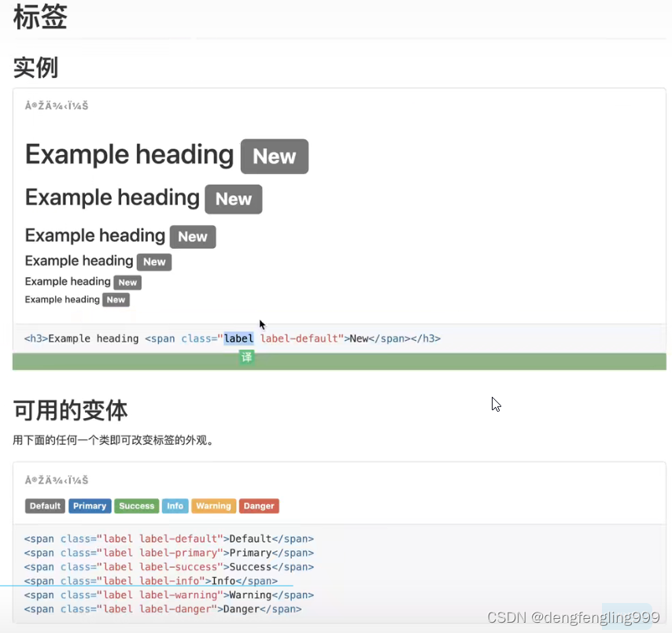Screen dimensions: 672x633
Task: Select the Primary label badge
Action: tap(90, 505)
